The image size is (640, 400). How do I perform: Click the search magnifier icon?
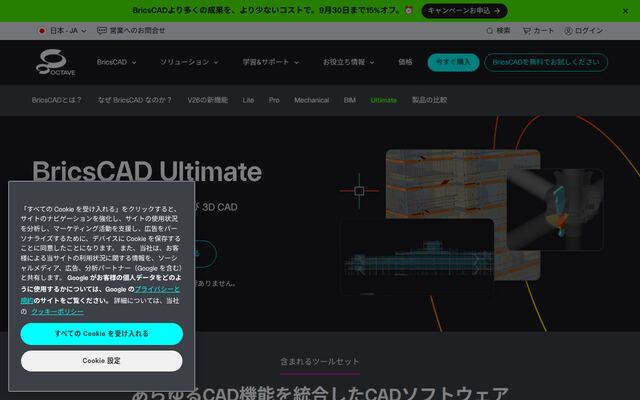pos(489,31)
